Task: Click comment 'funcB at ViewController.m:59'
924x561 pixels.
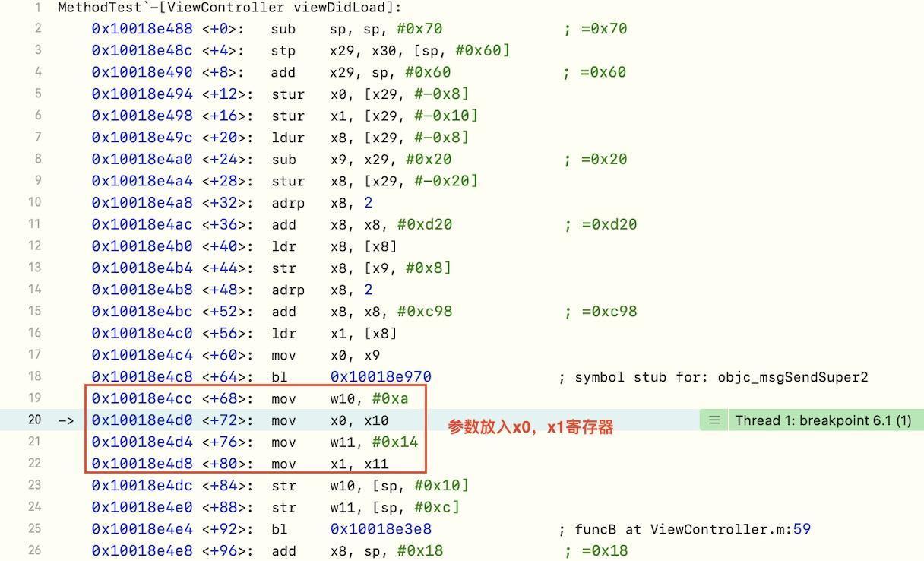Action: [x=692, y=529]
